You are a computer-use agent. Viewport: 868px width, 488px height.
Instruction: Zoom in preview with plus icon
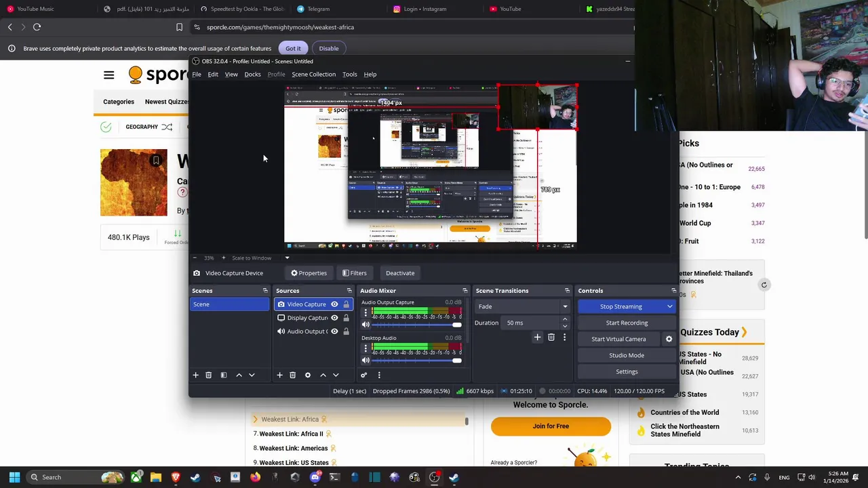222,258
